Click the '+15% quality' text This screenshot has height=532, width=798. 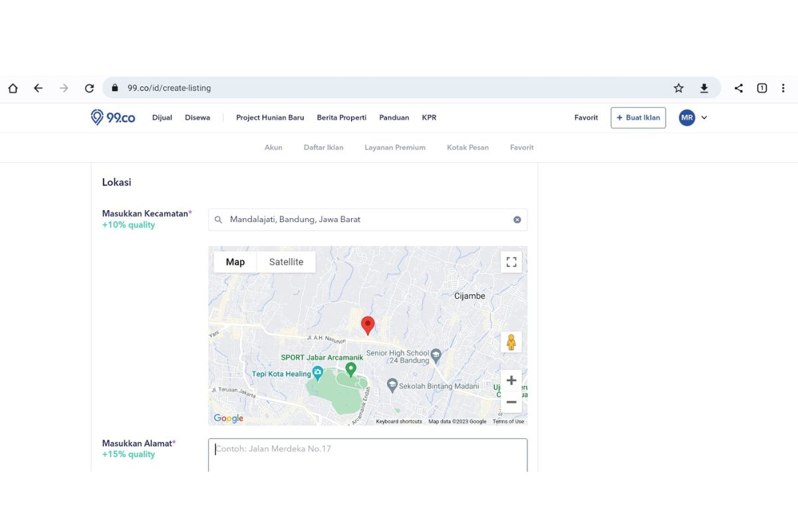point(128,454)
